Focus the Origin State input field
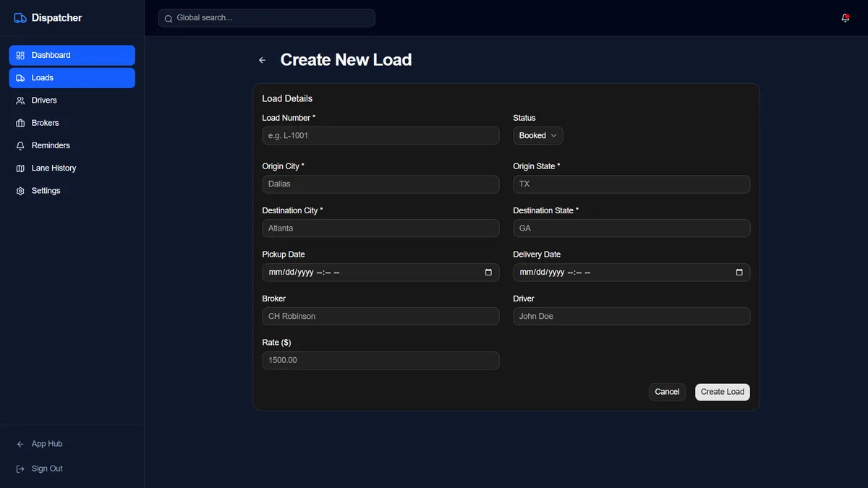Screen dimensions: 868x488 coord(631,184)
